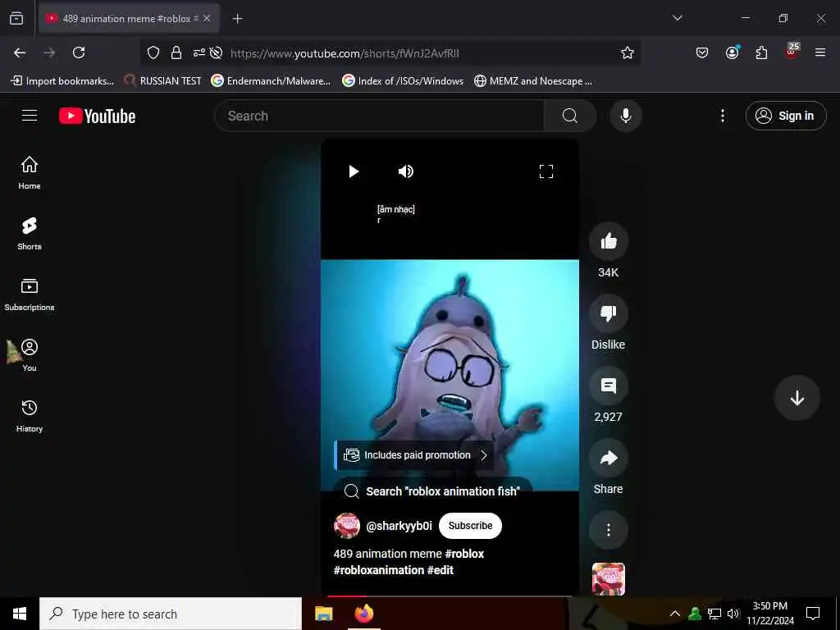
Task: Open File Explorer from taskbar
Action: [x=323, y=614]
